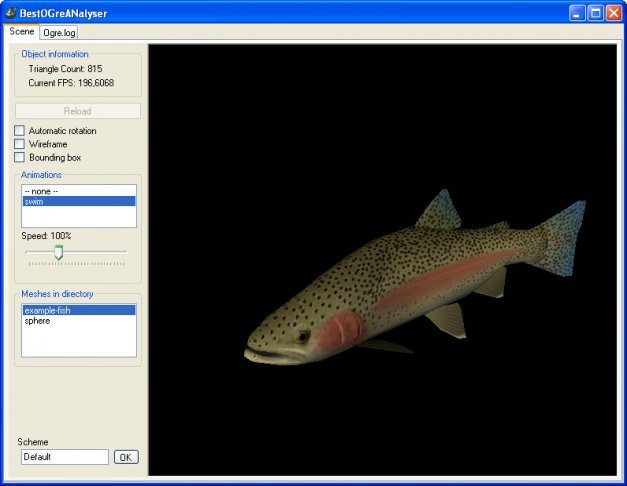Click the BestOGreANalyser title bar app icon

point(10,13)
